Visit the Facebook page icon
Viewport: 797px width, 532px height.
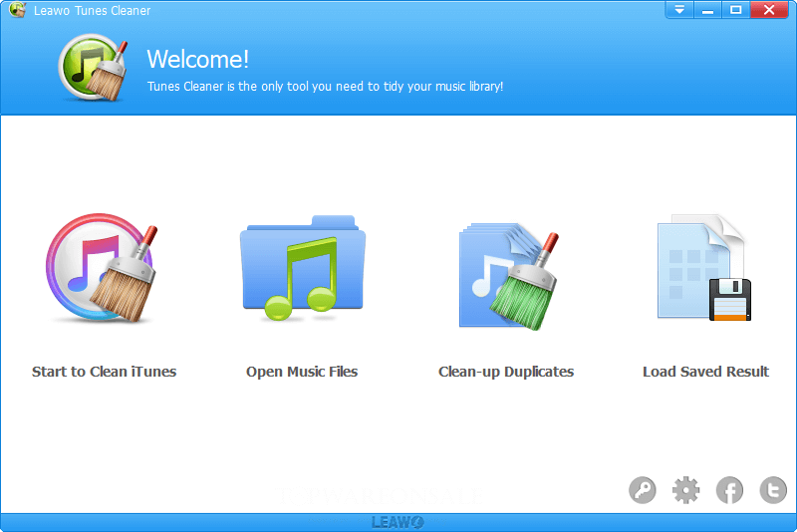coord(729,490)
